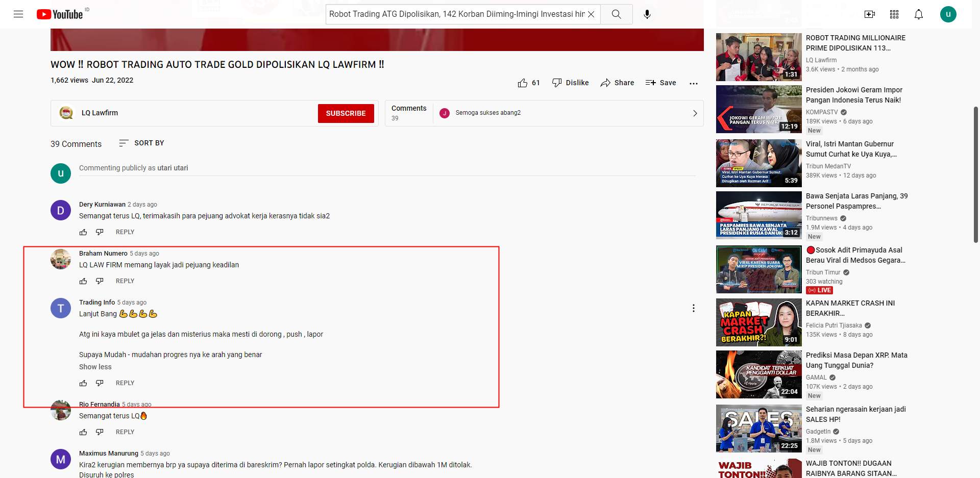
Task: Open Presiden Jokowi Geram Impor video title
Action: click(x=854, y=95)
